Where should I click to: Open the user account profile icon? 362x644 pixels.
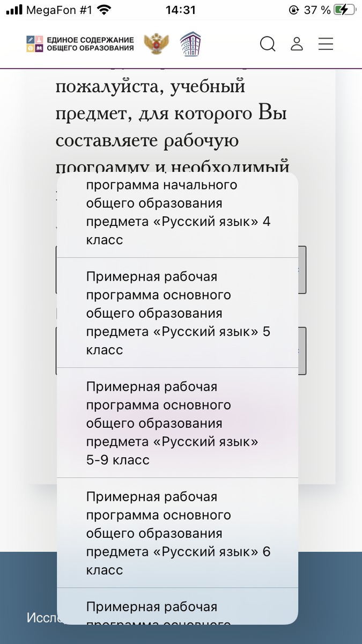pyautogui.click(x=297, y=44)
